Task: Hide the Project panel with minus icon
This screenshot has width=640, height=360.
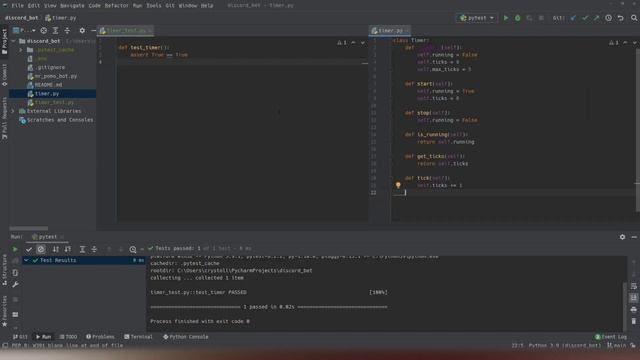Action: (x=93, y=31)
